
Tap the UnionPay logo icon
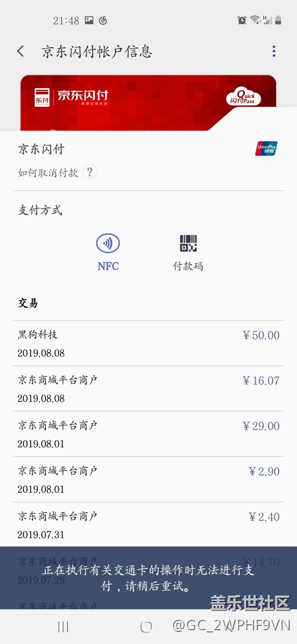[266, 149]
